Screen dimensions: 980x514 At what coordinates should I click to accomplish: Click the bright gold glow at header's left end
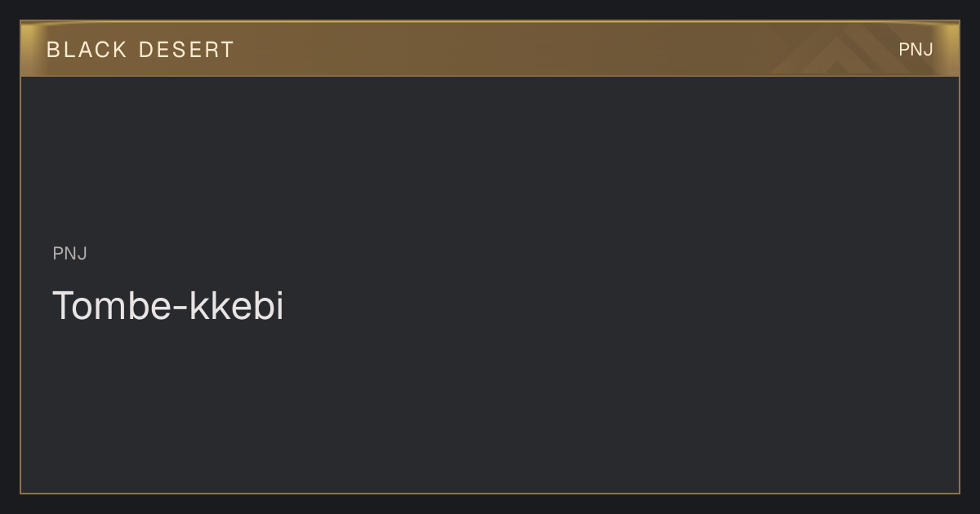coord(29,49)
